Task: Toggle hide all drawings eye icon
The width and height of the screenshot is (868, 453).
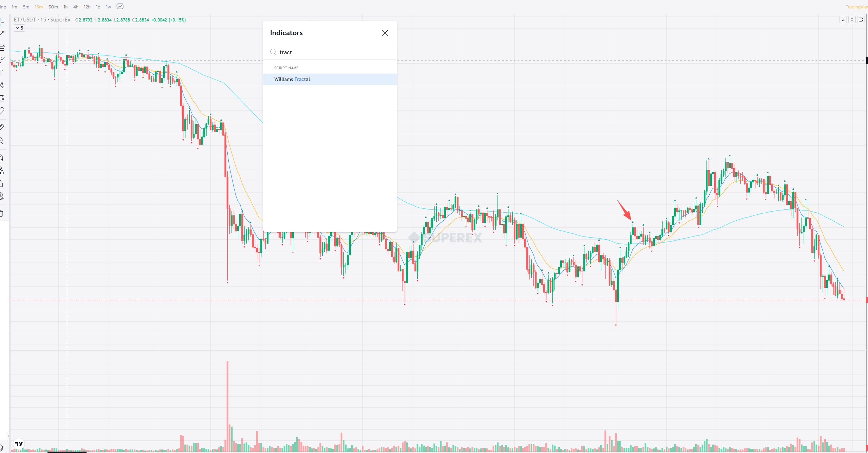Action: 2,196
